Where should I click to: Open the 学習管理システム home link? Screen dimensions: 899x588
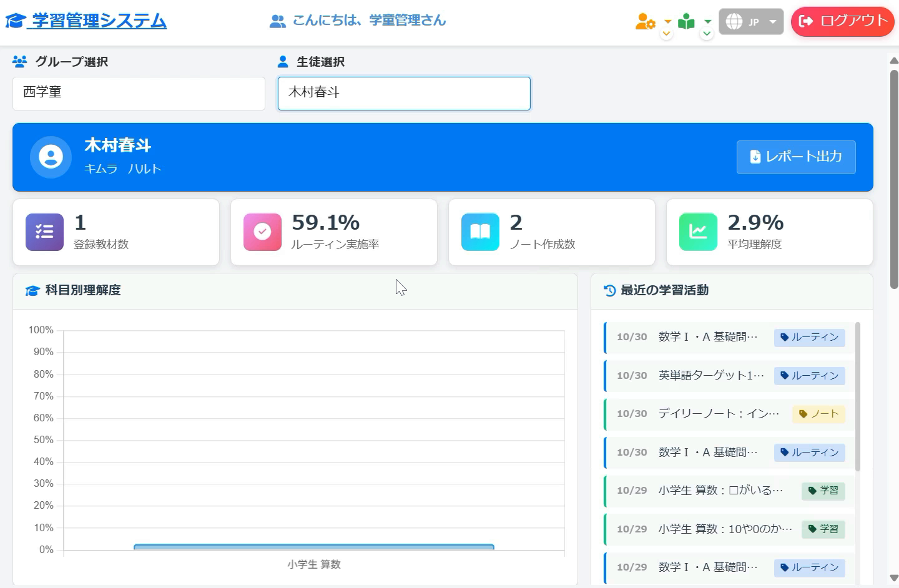(x=86, y=21)
